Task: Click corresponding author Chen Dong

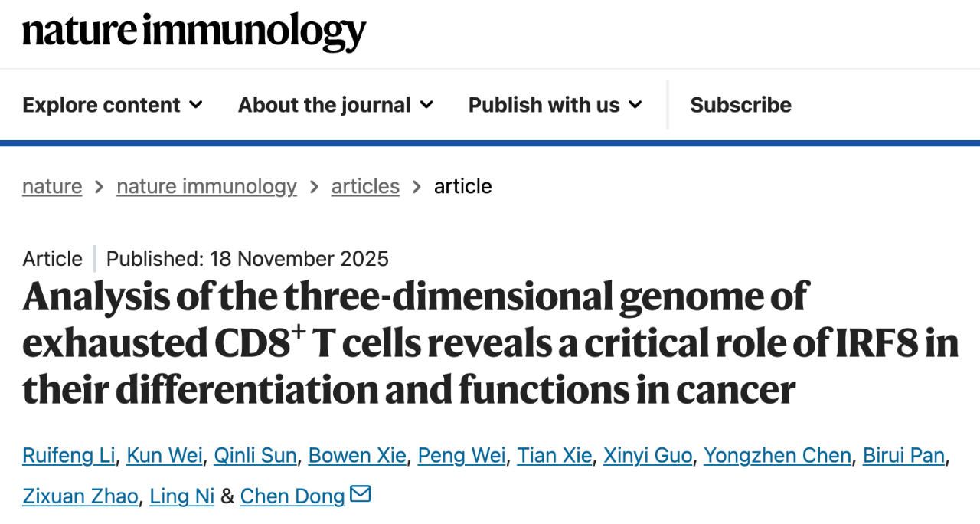Action: [292, 496]
